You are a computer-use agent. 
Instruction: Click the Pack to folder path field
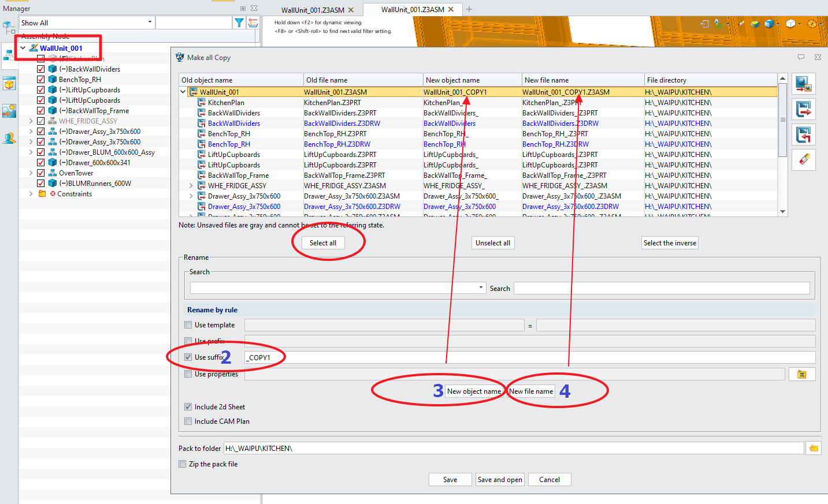click(x=514, y=448)
